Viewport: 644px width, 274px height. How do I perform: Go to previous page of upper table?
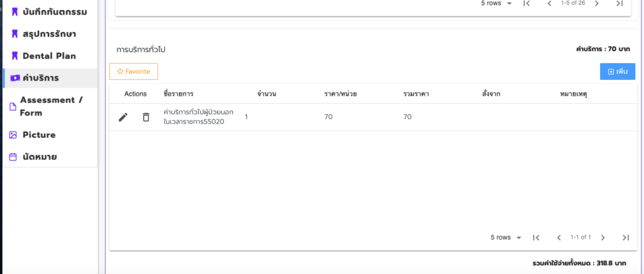click(549, 3)
